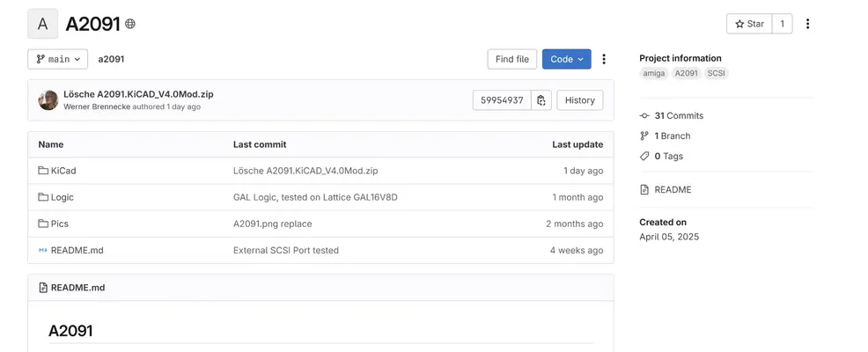This screenshot has height=352, width=868.
Task: Click the Last commit column header
Action: click(x=260, y=144)
